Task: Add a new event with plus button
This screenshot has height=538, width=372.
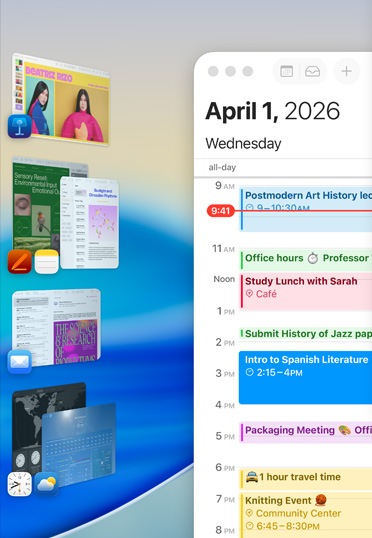Action: point(346,71)
